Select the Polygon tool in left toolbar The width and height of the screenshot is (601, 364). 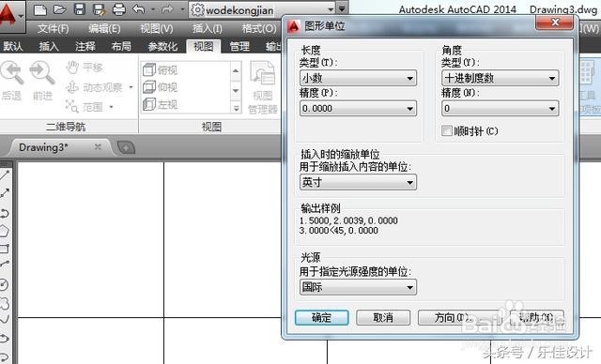coord(4,231)
